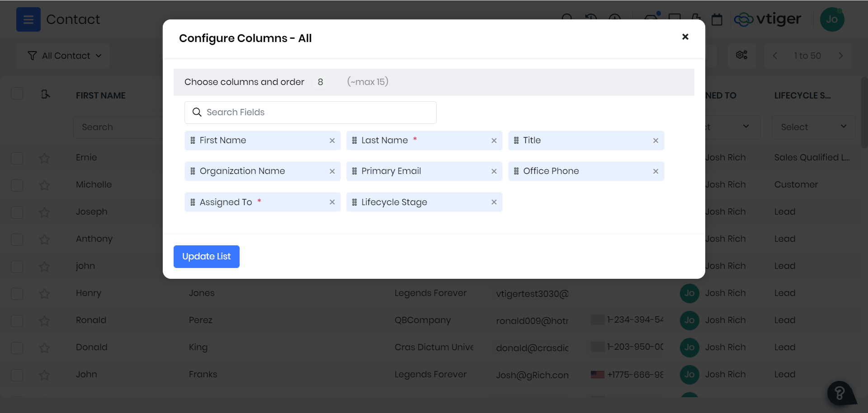Image resolution: width=868 pixels, height=413 pixels.
Task: Remove the Office Phone column chip
Action: (x=656, y=171)
